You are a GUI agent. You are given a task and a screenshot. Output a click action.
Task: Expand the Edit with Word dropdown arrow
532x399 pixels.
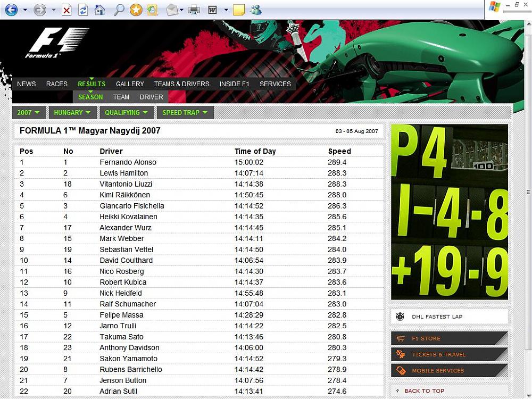pyautogui.click(x=226, y=10)
